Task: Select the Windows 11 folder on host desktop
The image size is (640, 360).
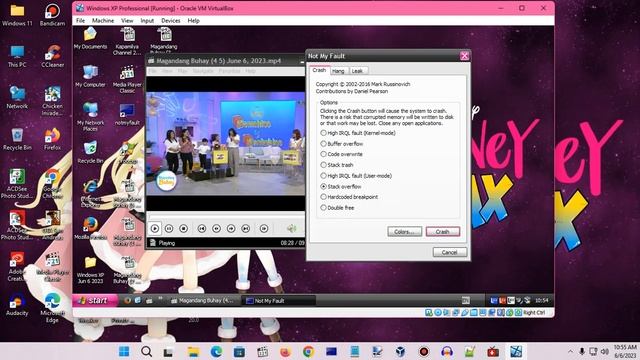Action: (x=17, y=15)
